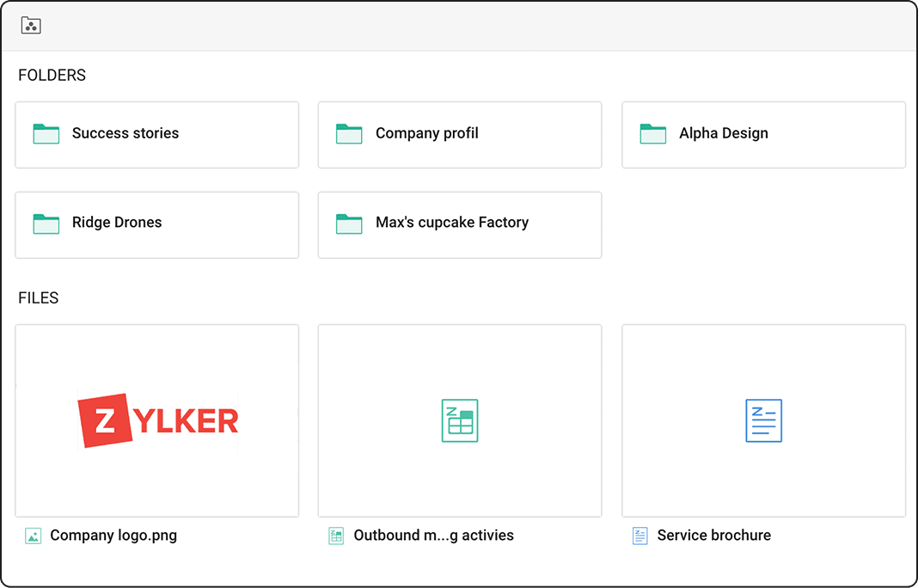The height and width of the screenshot is (588, 918).
Task: Click the Outbound m...g activies file name
Action: (433, 536)
